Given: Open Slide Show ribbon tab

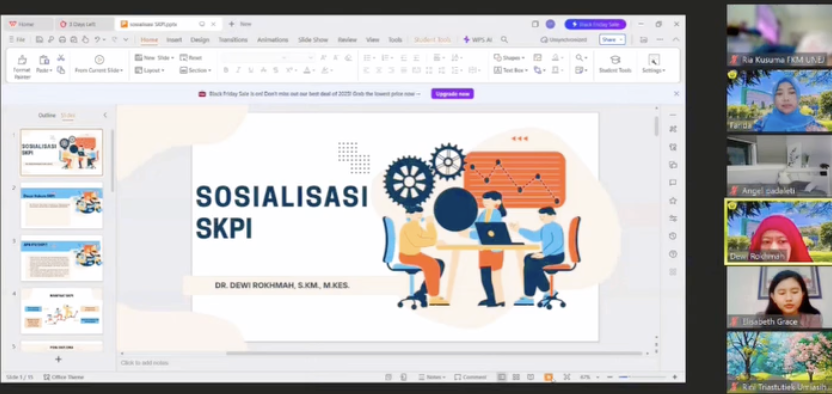Looking at the screenshot, I should click(313, 40).
